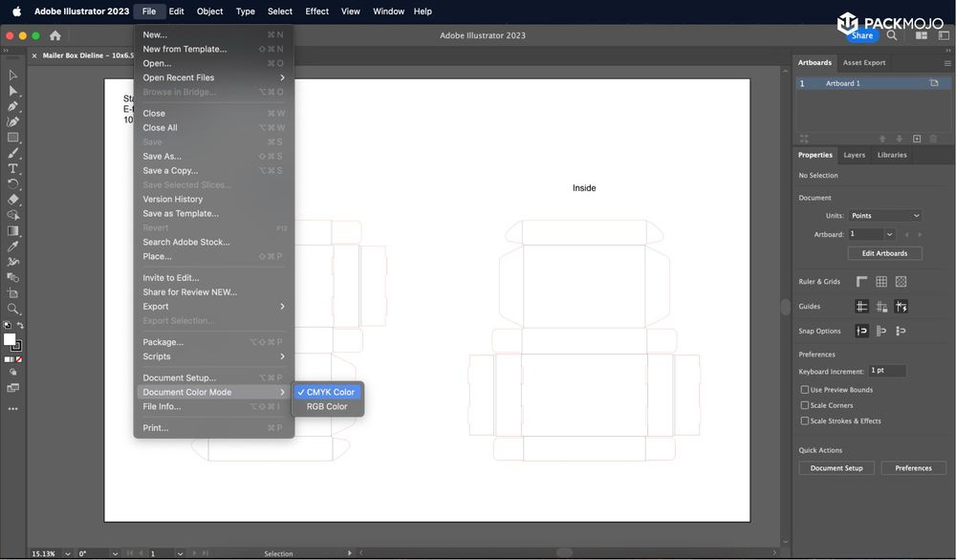Activate the Rectangle tool
The height and width of the screenshot is (560, 956).
pyautogui.click(x=11, y=139)
